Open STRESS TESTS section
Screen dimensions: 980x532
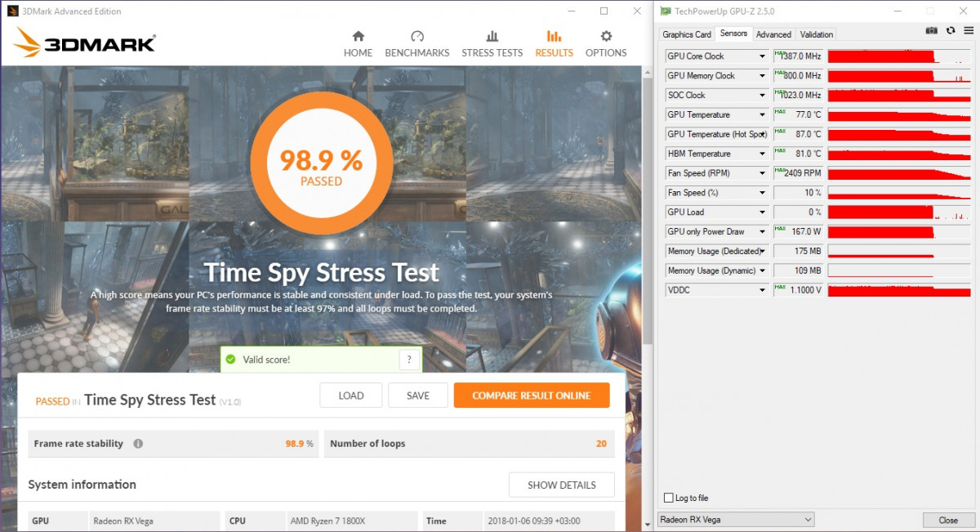[x=492, y=44]
